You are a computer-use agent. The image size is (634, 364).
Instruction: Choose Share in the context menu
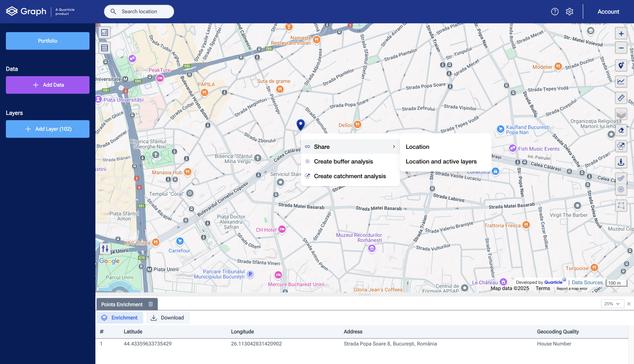pos(350,147)
